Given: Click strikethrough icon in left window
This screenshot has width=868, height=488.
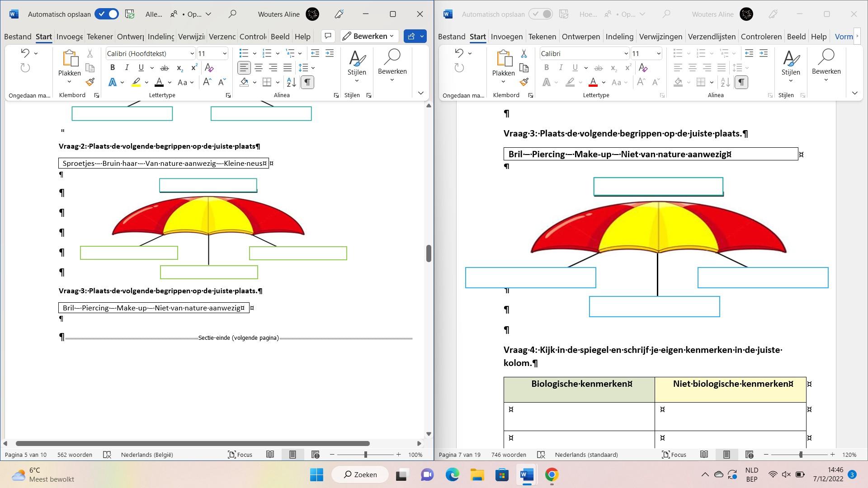Looking at the screenshot, I should tap(165, 68).
